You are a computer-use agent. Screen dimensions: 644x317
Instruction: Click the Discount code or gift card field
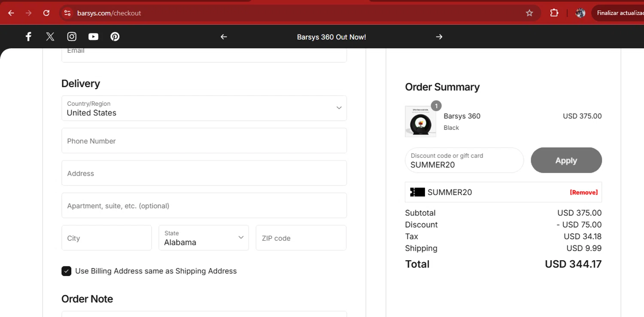coord(464,160)
